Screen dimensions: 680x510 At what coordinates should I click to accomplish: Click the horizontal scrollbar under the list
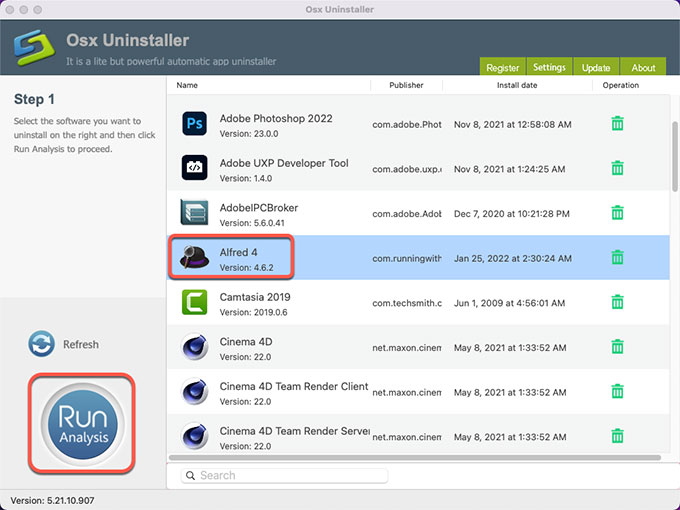415,458
